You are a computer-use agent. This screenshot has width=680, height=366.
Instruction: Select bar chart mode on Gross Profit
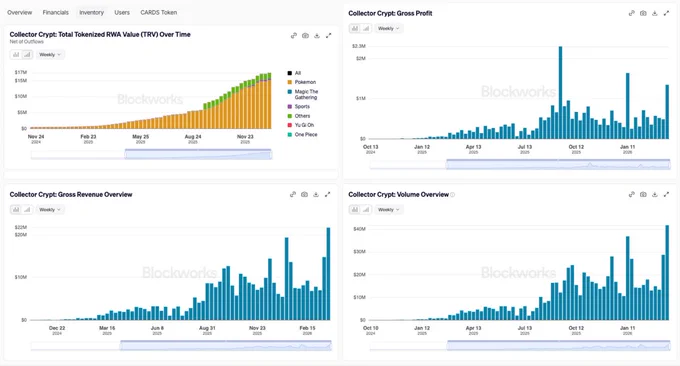pyautogui.click(x=355, y=29)
